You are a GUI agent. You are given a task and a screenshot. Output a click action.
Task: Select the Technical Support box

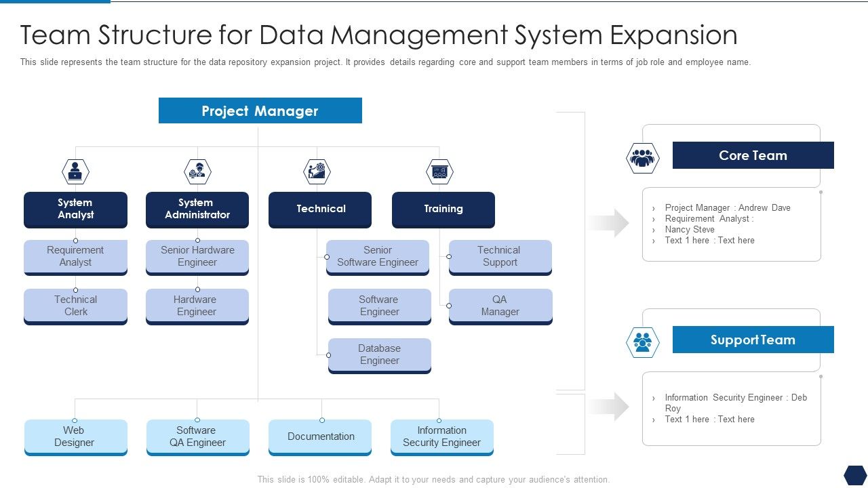point(500,258)
